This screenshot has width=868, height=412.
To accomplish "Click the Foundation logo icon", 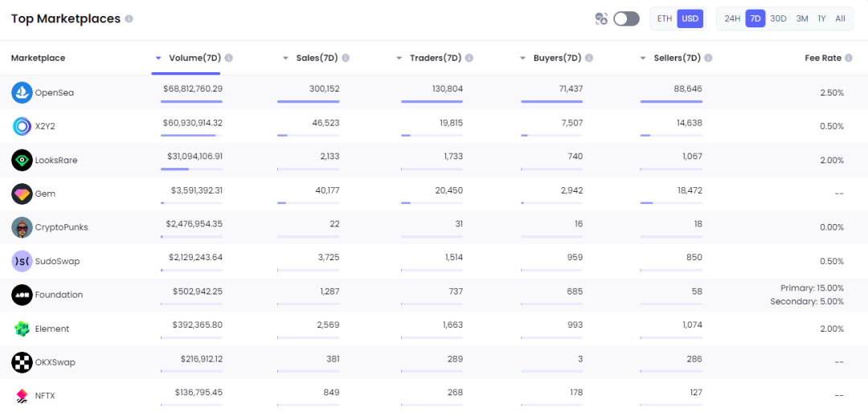I will pos(23,295).
